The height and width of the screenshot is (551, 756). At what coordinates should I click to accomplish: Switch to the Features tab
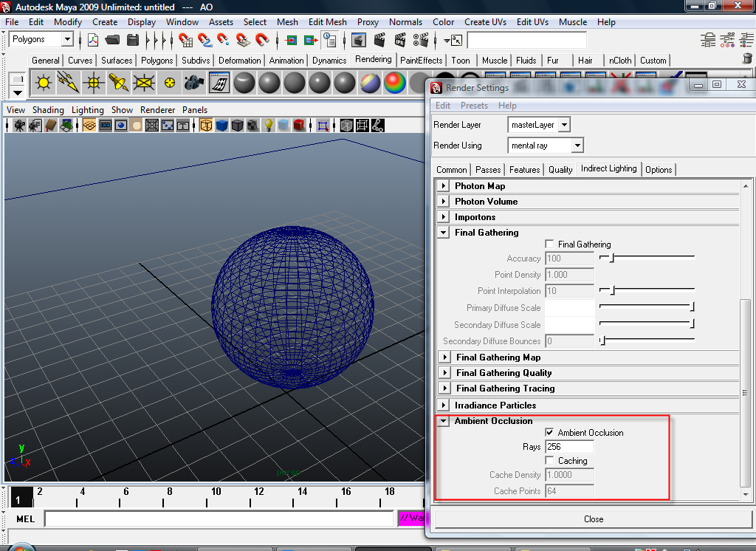pyautogui.click(x=525, y=170)
